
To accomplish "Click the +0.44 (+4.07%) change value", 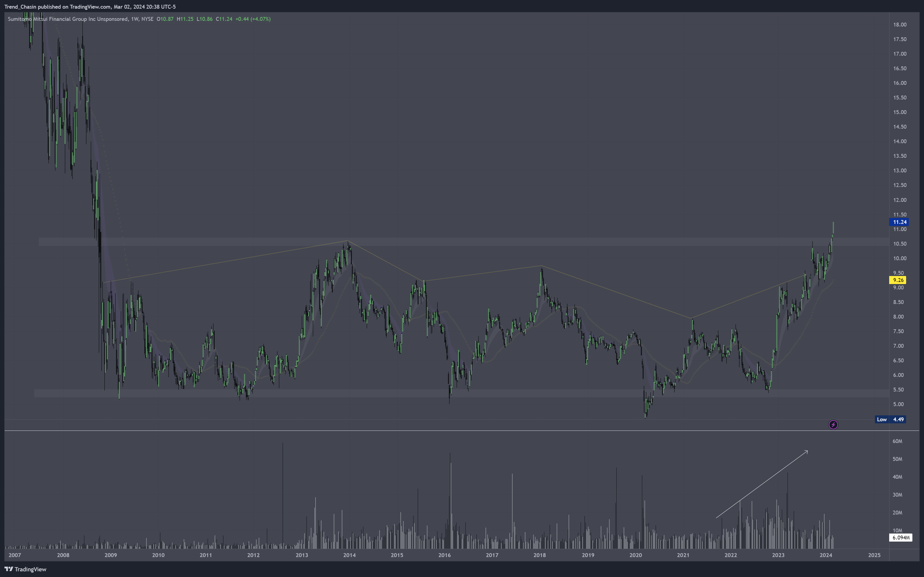I will coord(253,19).
